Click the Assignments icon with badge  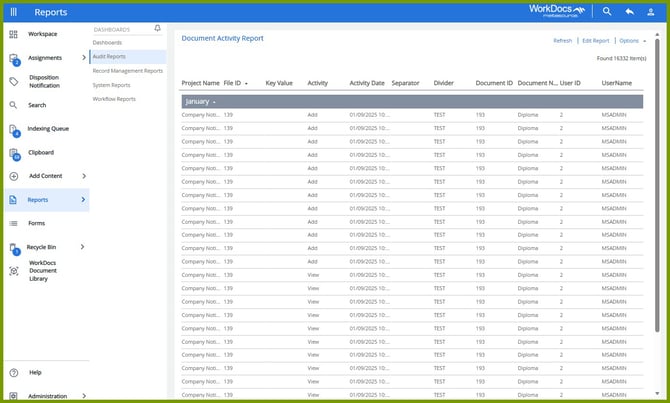pyautogui.click(x=14, y=59)
